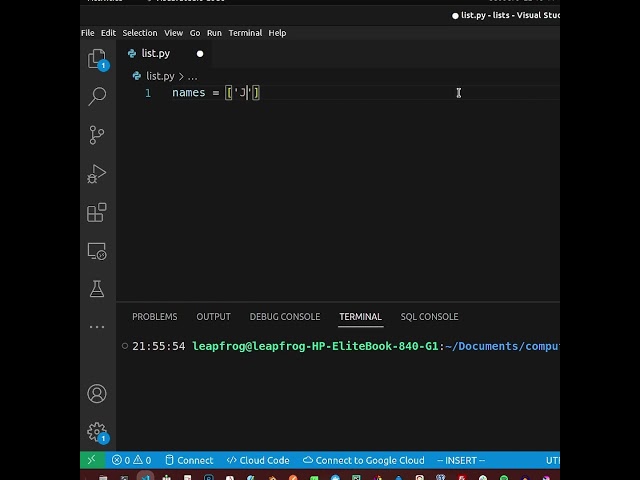Image resolution: width=640 pixels, height=480 pixels.
Task: Open the Go menu
Action: (195, 33)
